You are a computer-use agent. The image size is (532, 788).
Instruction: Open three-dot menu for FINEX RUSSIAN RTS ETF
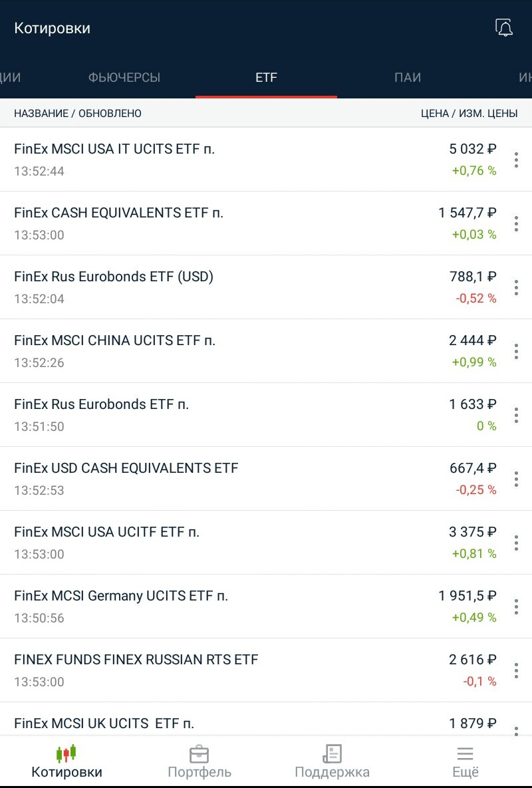click(516, 670)
